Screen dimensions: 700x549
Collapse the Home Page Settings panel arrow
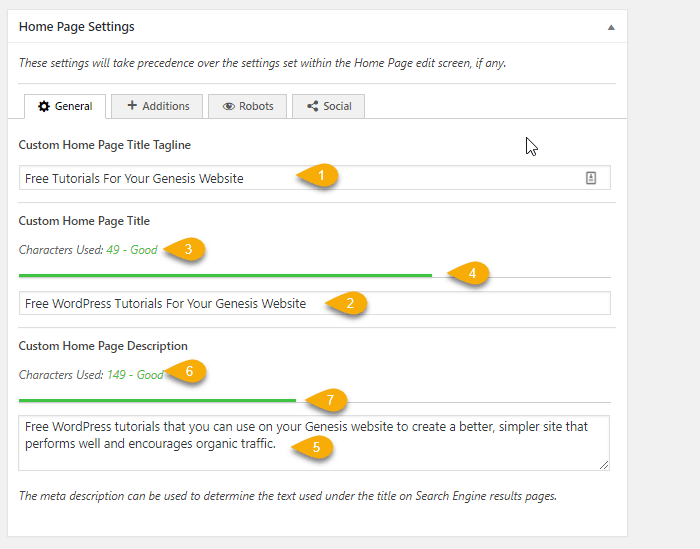pos(611,27)
